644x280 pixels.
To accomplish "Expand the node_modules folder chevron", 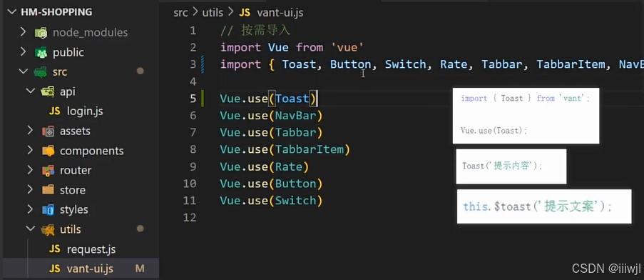I will pos(24,32).
